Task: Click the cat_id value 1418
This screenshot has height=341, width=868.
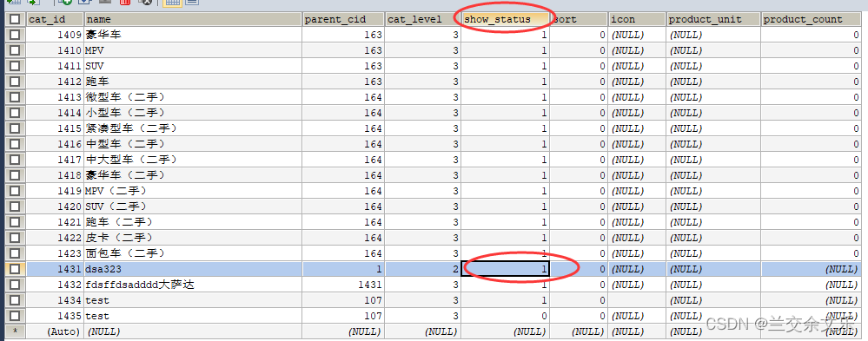Action: [x=55, y=175]
